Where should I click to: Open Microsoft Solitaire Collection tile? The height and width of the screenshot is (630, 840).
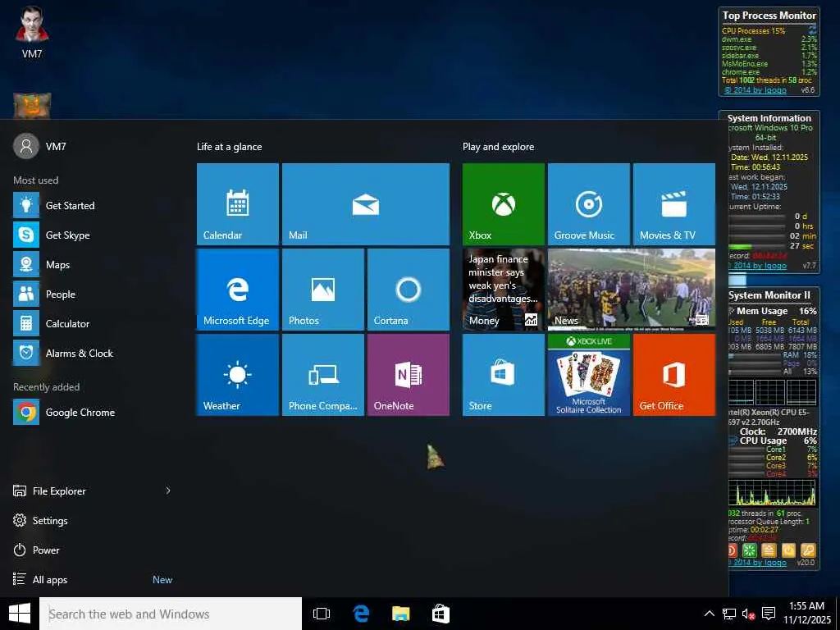[588, 374]
